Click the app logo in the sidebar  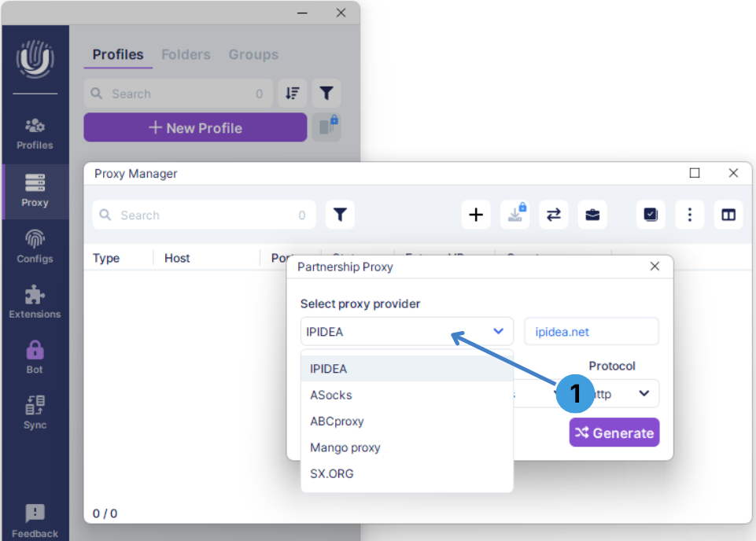pos(35,59)
